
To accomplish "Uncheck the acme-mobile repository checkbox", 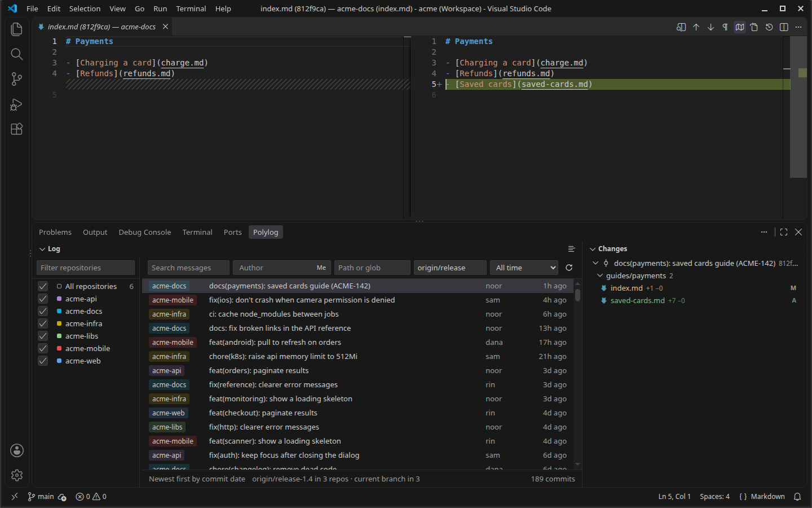I will click(43, 348).
